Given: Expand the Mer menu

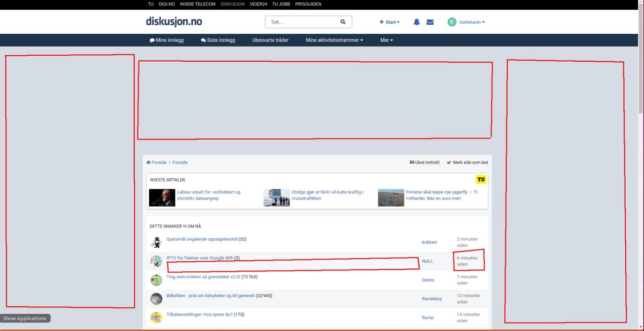Looking at the screenshot, I should pyautogui.click(x=387, y=40).
